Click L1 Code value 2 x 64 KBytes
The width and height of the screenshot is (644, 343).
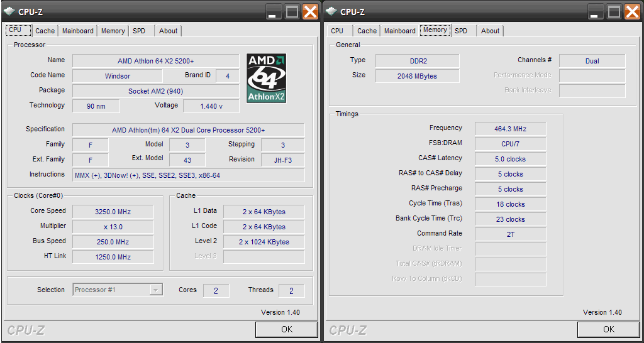click(x=264, y=227)
